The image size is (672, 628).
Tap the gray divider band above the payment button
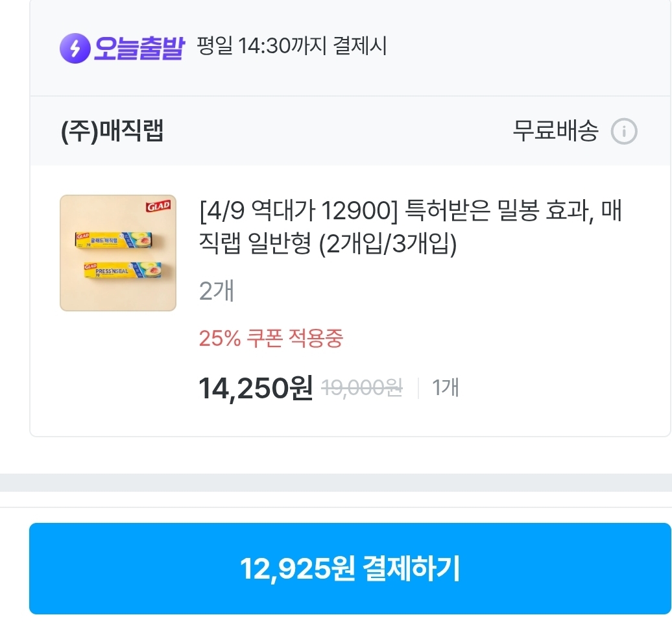pos(336,483)
